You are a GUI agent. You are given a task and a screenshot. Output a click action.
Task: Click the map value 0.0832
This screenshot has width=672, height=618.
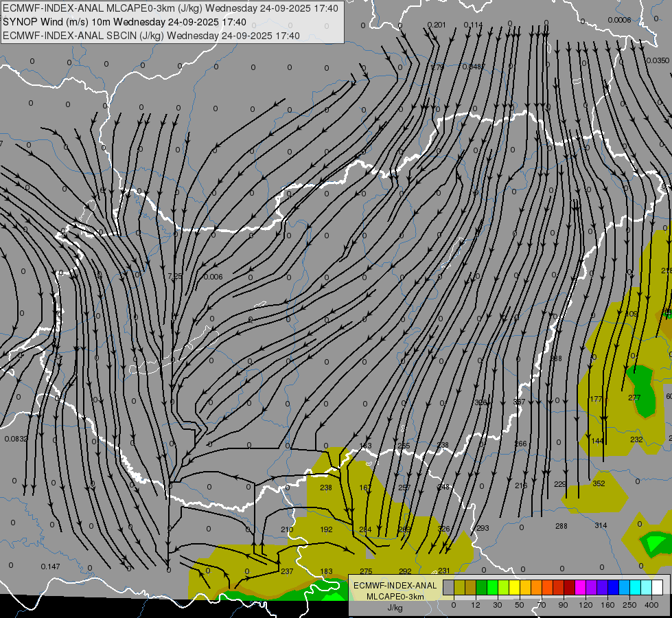(16, 439)
